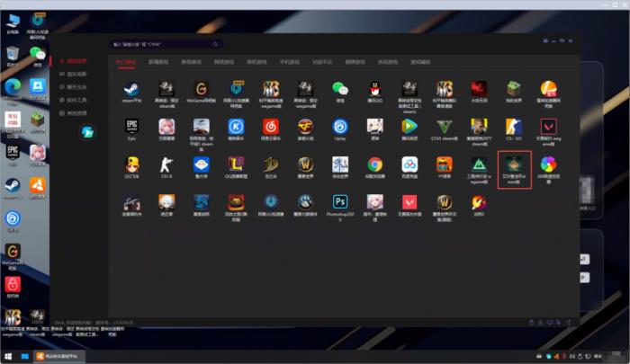Open the Baidu Netdisk cloud icon
The width and height of the screenshot is (630, 364).
[x=409, y=164]
